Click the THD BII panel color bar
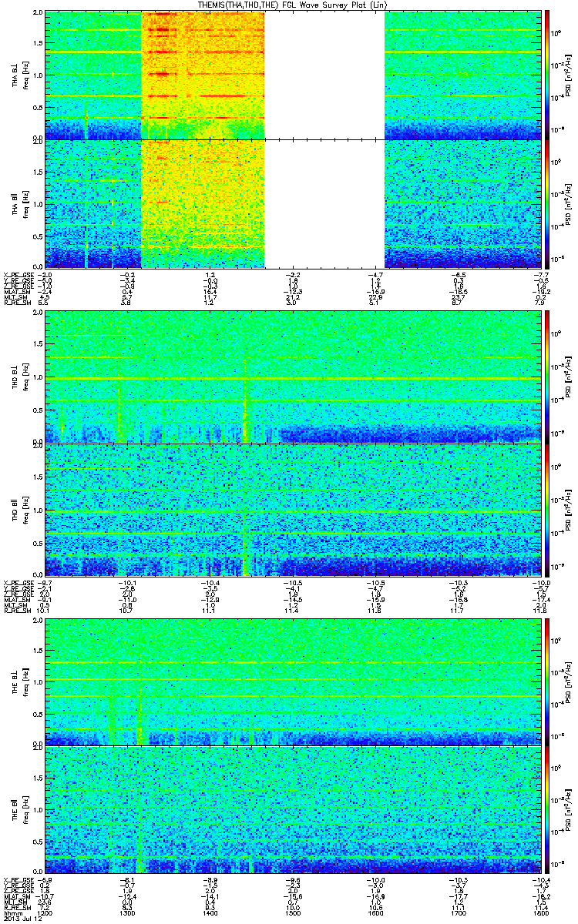 547,509
